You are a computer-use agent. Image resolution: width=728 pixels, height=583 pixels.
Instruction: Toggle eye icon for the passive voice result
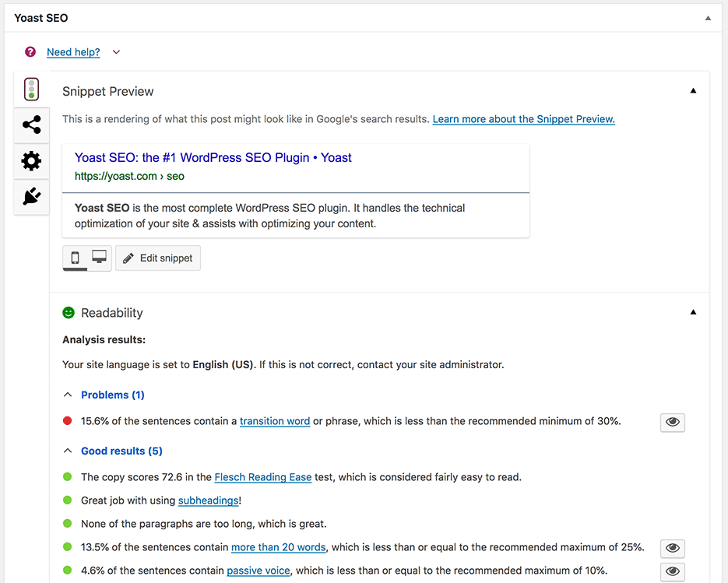coord(672,571)
